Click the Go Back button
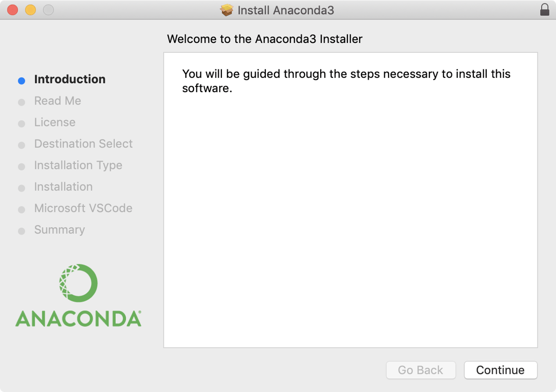Viewport: 556px width, 392px height. tap(421, 370)
